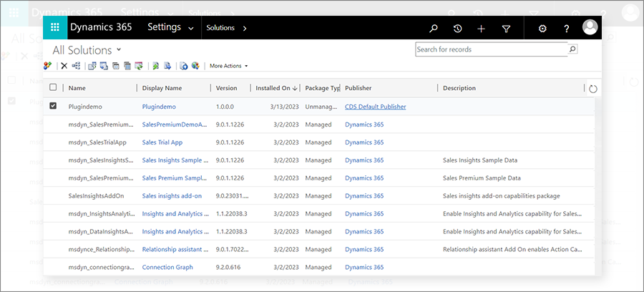Click the plus quick create icon
This screenshot has height=292, width=644.
482,29
